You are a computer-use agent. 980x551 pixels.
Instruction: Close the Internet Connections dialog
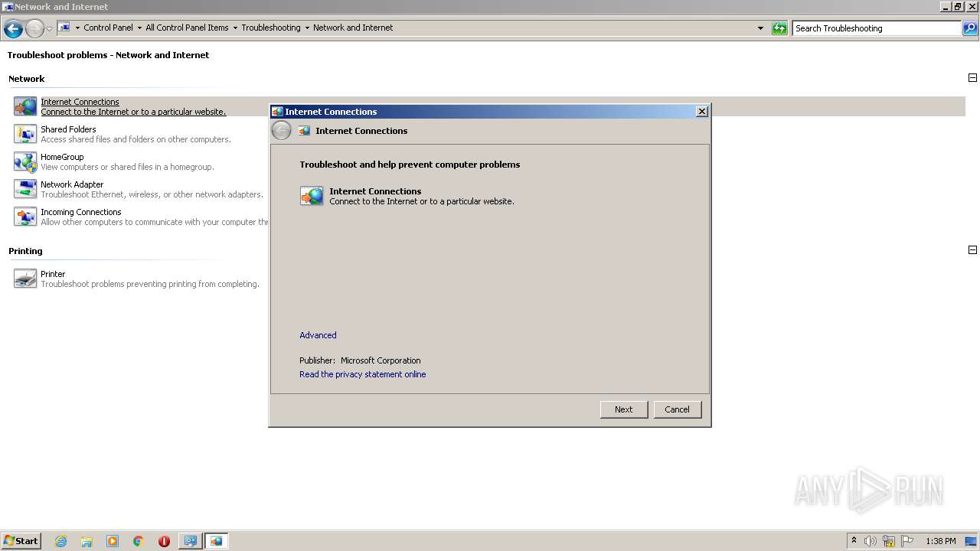click(702, 112)
